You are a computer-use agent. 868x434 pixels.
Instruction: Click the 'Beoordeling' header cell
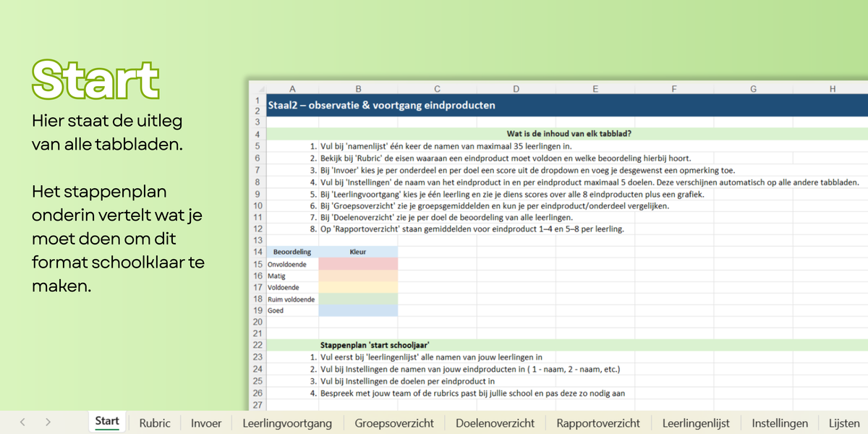point(292,252)
